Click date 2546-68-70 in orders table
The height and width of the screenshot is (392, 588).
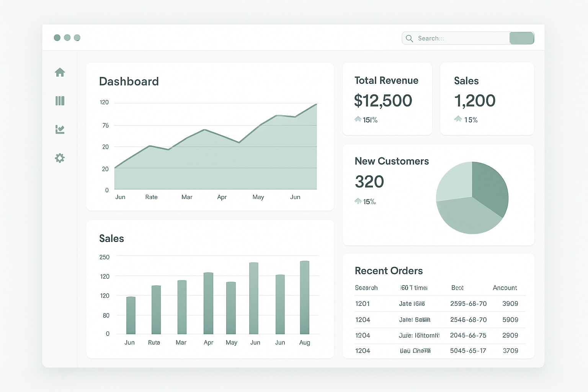pos(469,320)
